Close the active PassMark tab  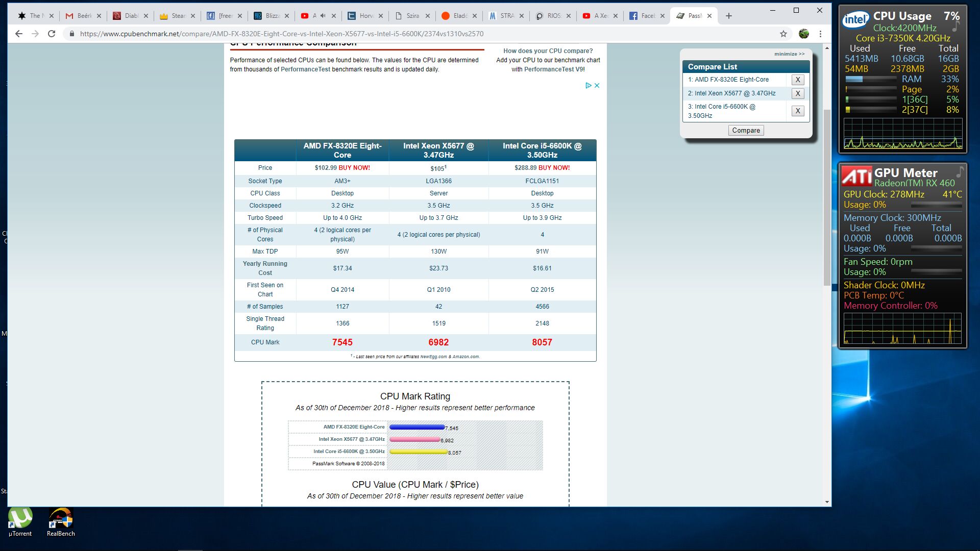pos(709,16)
